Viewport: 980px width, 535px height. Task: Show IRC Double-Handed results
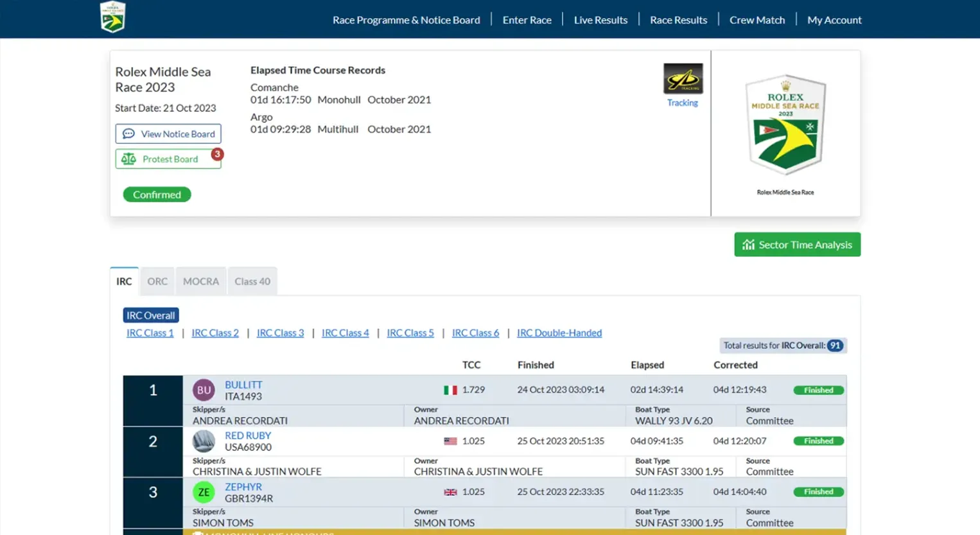click(x=559, y=333)
